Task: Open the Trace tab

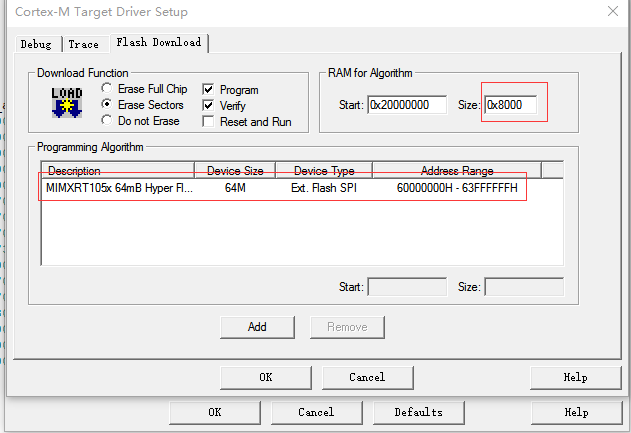Action: [84, 44]
